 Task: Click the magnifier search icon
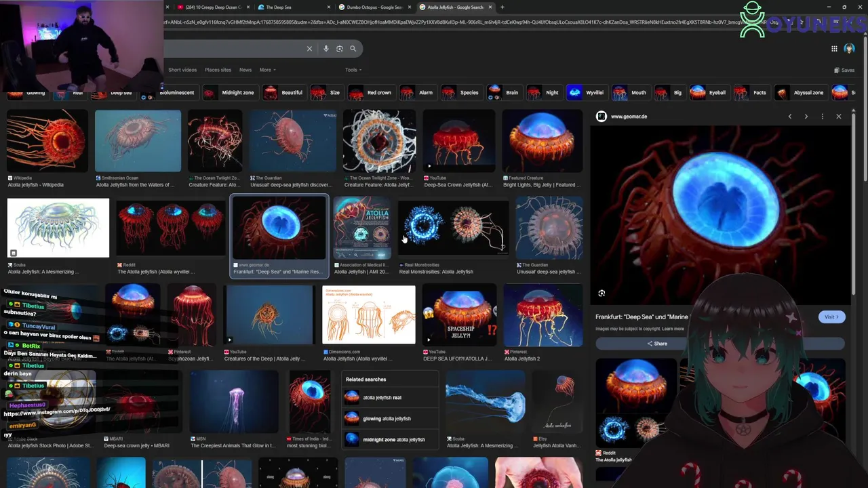point(353,49)
